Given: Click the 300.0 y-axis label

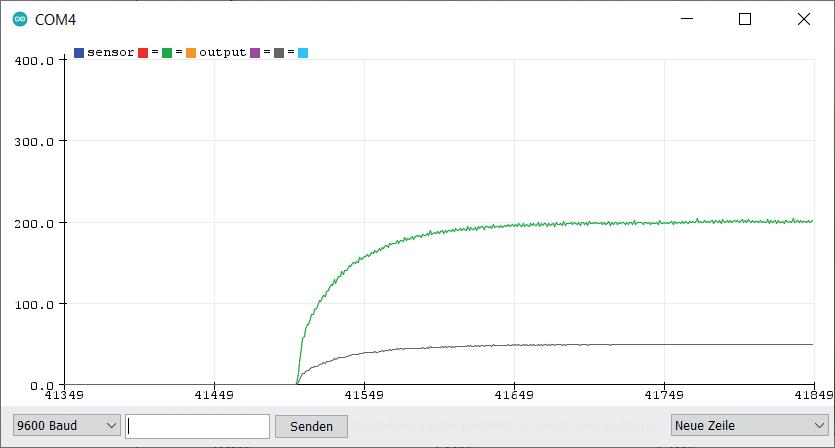Looking at the screenshot, I should click(x=34, y=142).
